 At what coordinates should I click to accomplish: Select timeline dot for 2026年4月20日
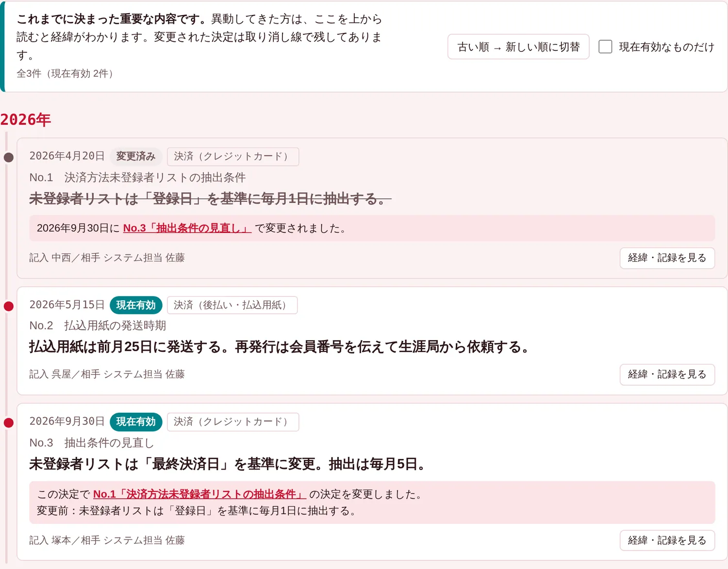[9, 157]
